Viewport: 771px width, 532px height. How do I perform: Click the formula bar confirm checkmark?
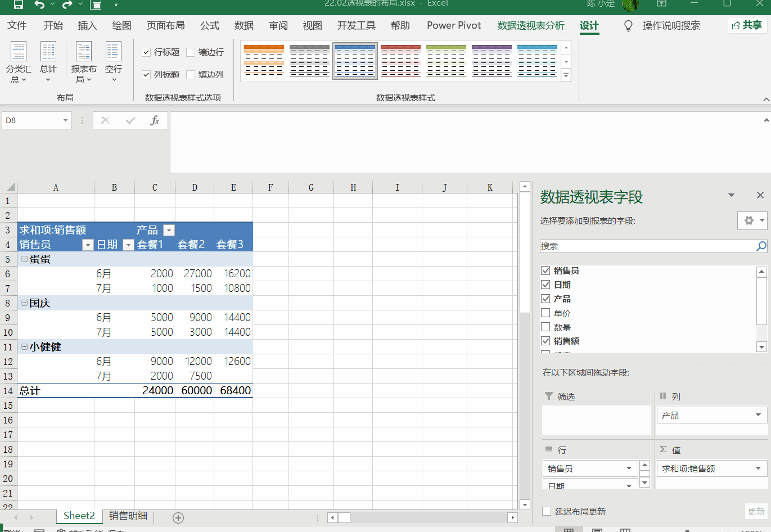click(130, 120)
